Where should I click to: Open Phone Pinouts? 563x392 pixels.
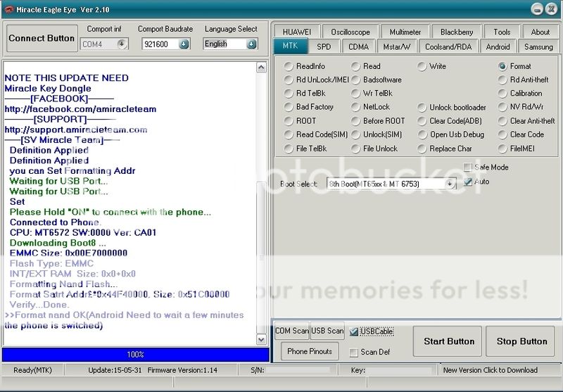(310, 351)
